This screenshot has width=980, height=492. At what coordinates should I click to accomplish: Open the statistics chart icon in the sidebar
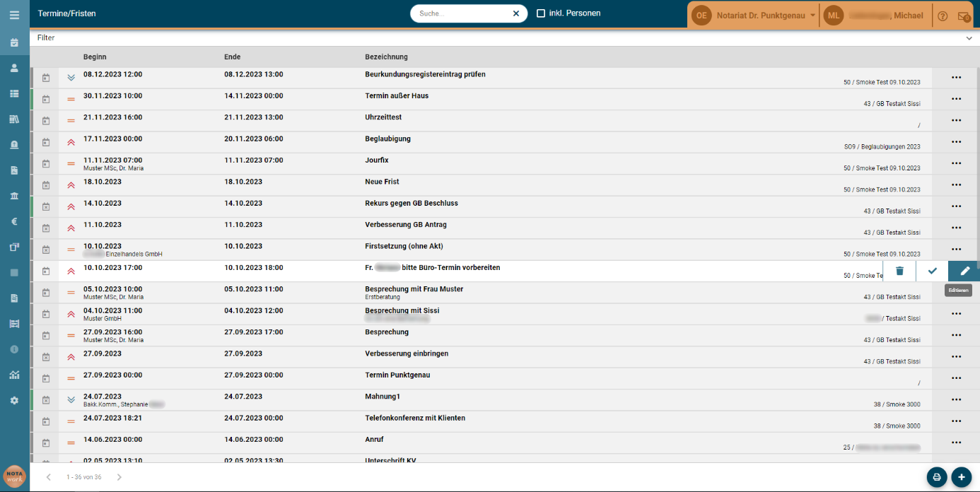pos(14,375)
